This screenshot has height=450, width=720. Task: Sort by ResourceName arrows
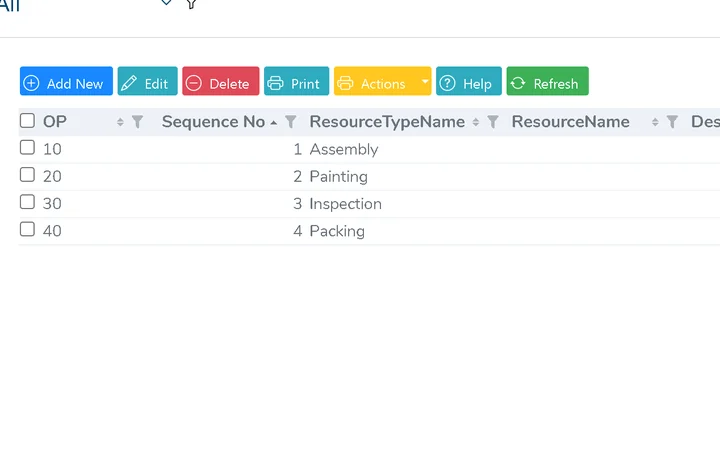pos(655,122)
